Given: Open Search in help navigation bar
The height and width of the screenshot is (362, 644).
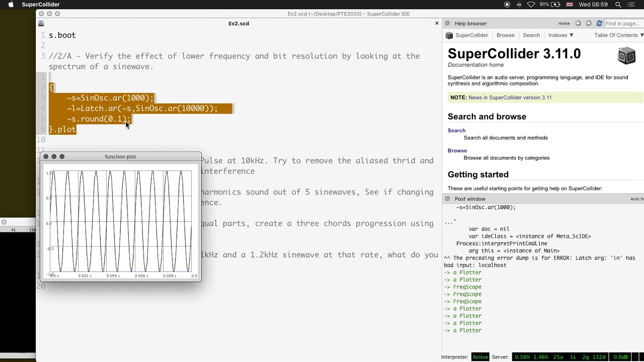Looking at the screenshot, I should pos(531,35).
